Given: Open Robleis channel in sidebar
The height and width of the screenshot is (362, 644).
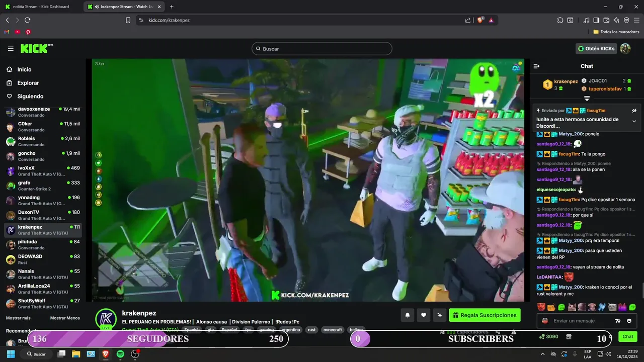Looking at the screenshot, I should coord(42,141).
